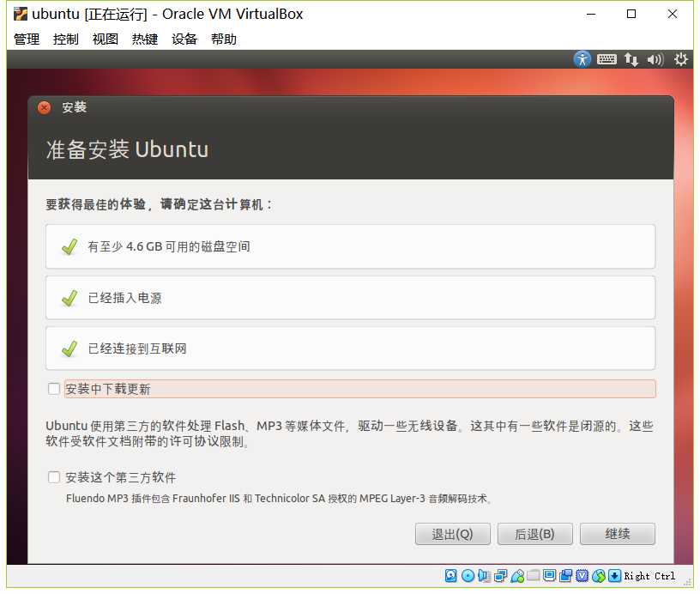The image size is (700, 594).
Task: Open the 热键 menu
Action: pyautogui.click(x=145, y=39)
